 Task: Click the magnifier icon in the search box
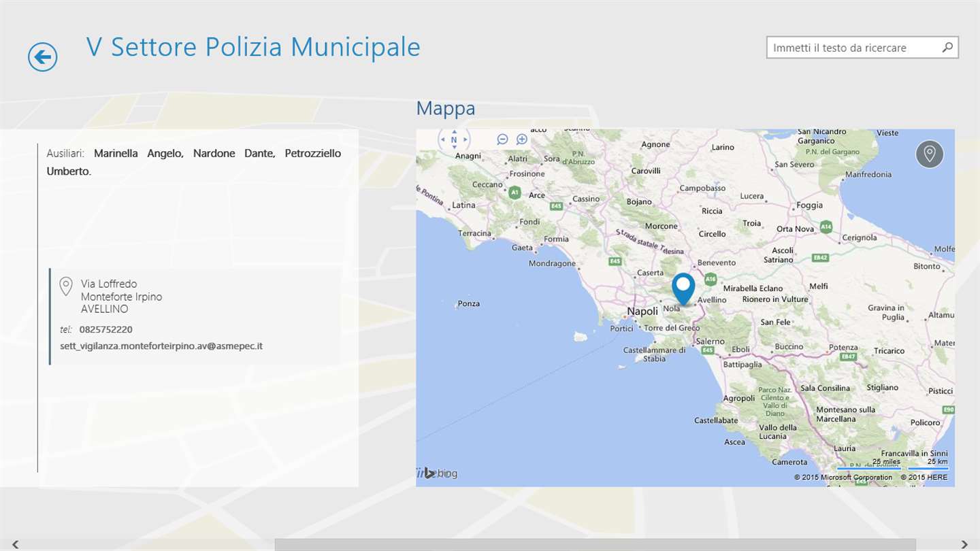coord(947,48)
